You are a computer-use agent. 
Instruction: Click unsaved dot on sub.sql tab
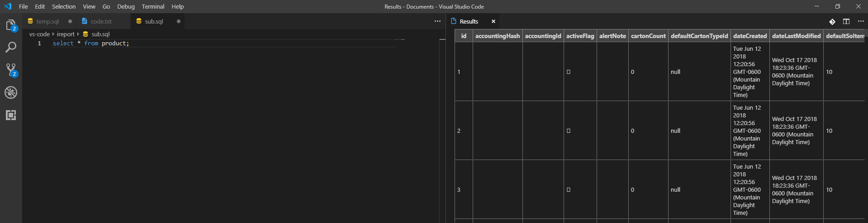coord(179,21)
